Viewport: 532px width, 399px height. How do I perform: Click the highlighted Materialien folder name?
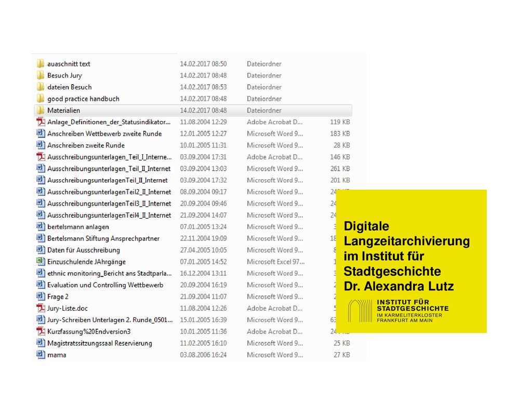coord(63,110)
